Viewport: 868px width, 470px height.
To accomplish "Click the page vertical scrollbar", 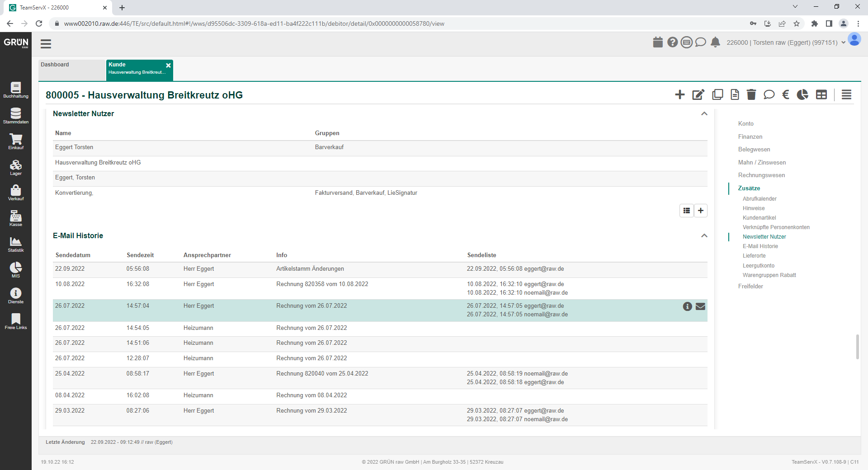I will pos(857,347).
